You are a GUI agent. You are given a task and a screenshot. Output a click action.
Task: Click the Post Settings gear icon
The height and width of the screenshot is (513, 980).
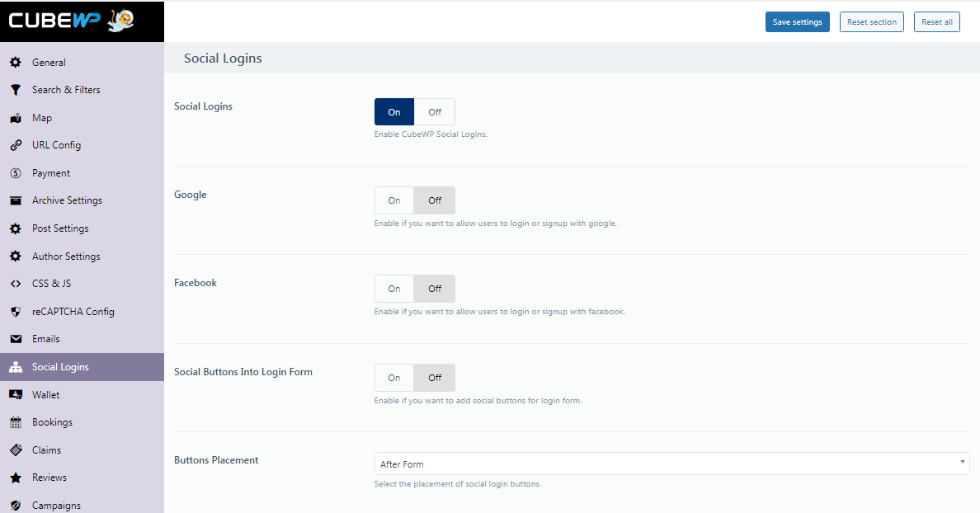(16, 228)
